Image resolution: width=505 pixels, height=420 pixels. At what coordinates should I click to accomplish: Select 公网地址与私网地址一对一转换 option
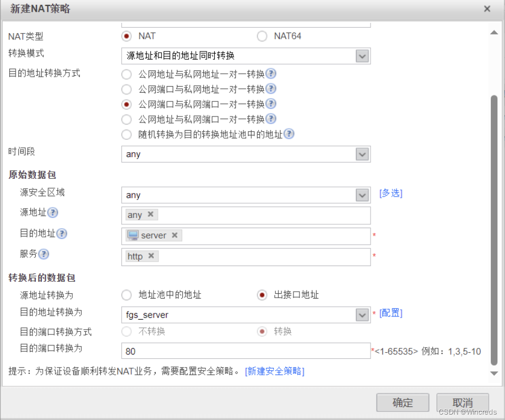click(126, 74)
